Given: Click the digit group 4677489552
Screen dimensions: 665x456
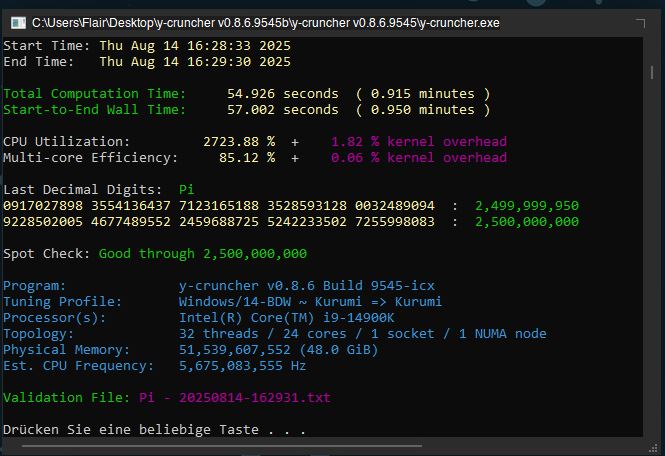Looking at the screenshot, I should click(x=131, y=222).
